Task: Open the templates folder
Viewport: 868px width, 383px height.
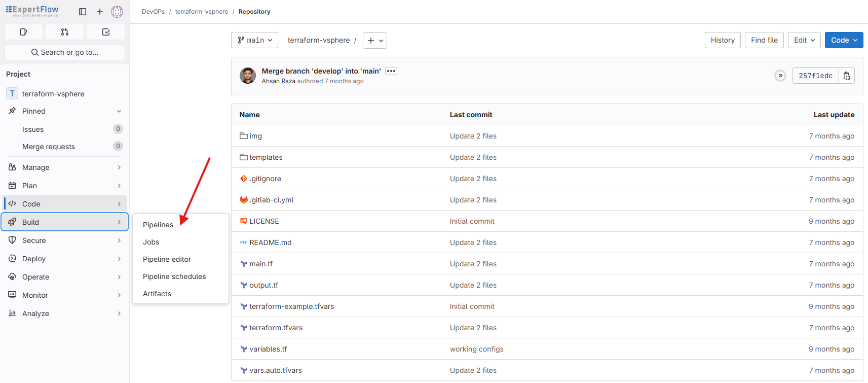Action: point(266,157)
